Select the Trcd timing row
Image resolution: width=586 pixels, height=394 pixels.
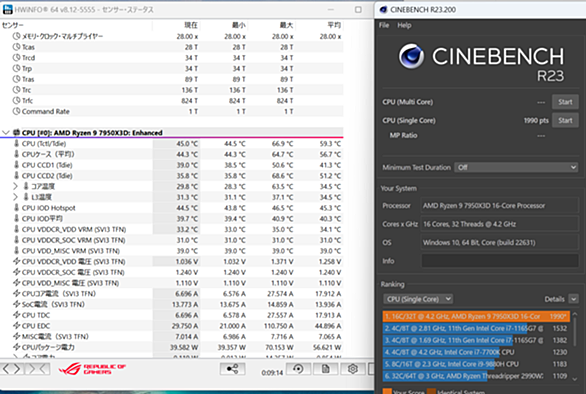[172, 58]
